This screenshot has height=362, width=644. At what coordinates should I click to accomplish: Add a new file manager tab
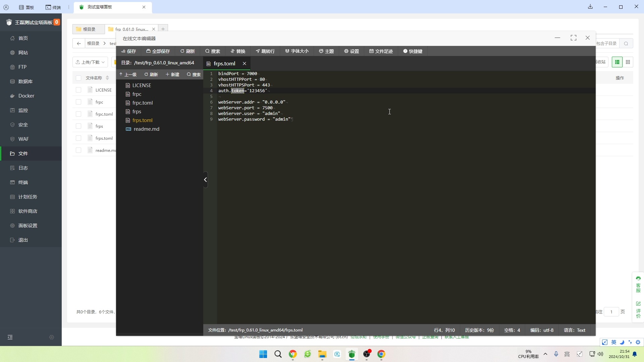pos(163,29)
